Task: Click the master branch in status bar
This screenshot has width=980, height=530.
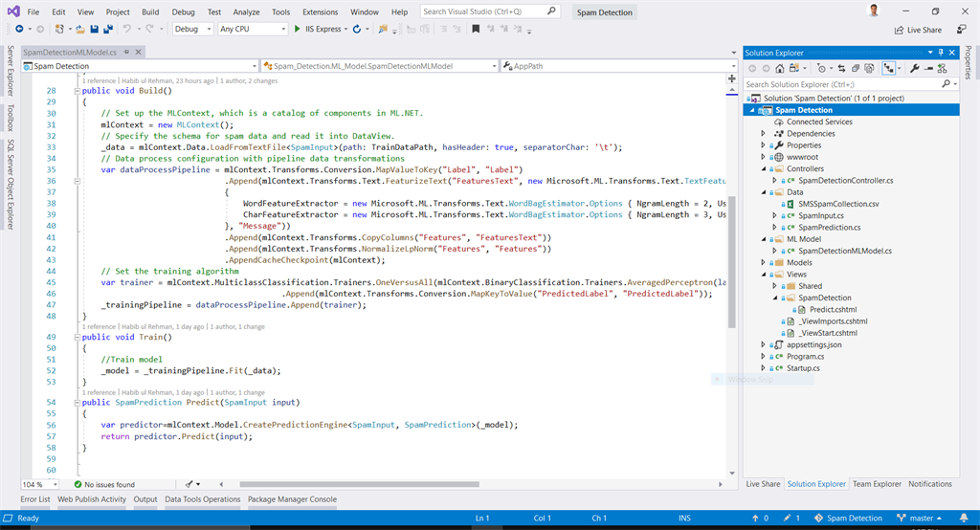Action: coord(921,519)
